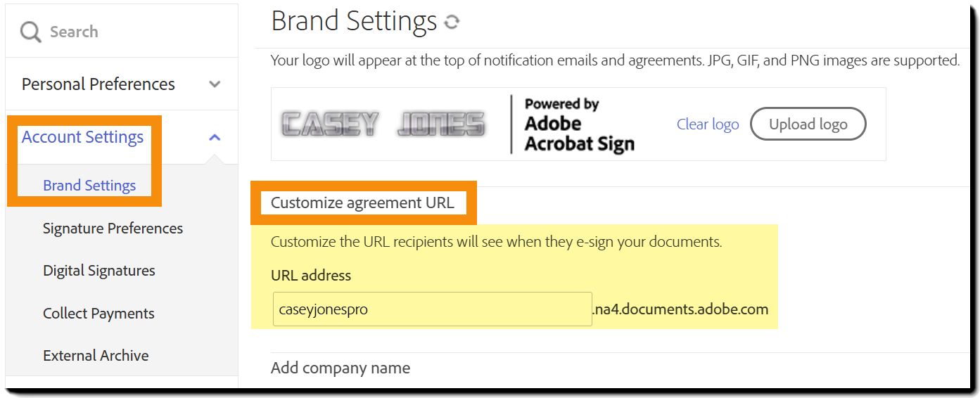
Task: Click the .na4.documents.adobe.com domain suffix text
Action: click(680, 309)
